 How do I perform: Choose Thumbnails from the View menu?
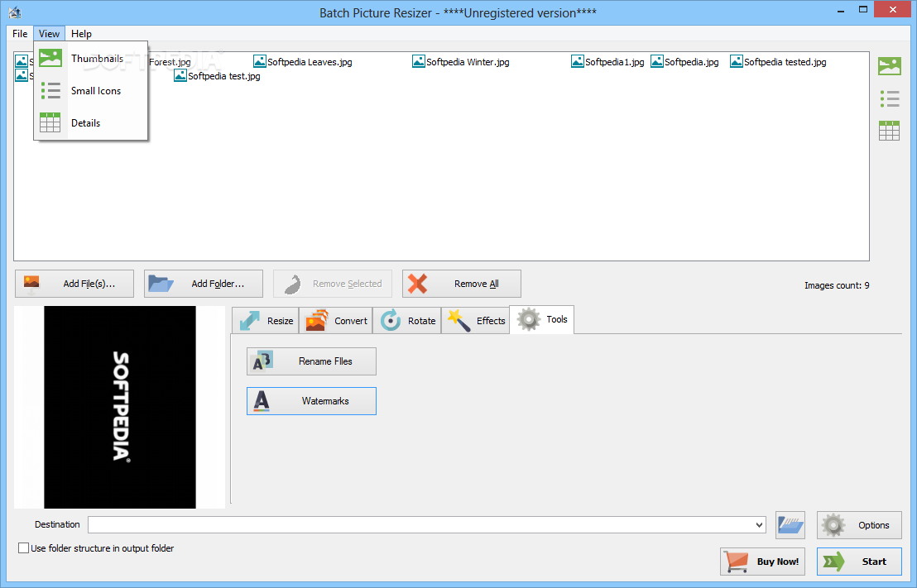[x=91, y=59]
